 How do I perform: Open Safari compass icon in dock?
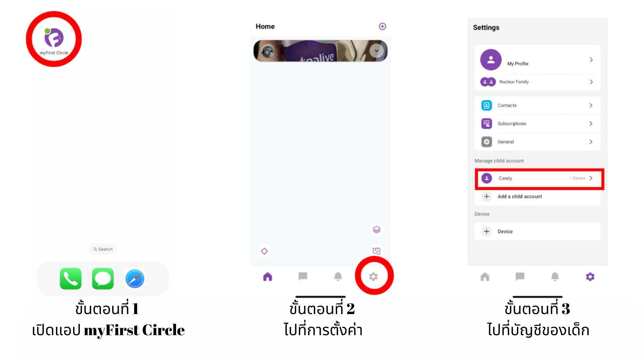[135, 279]
